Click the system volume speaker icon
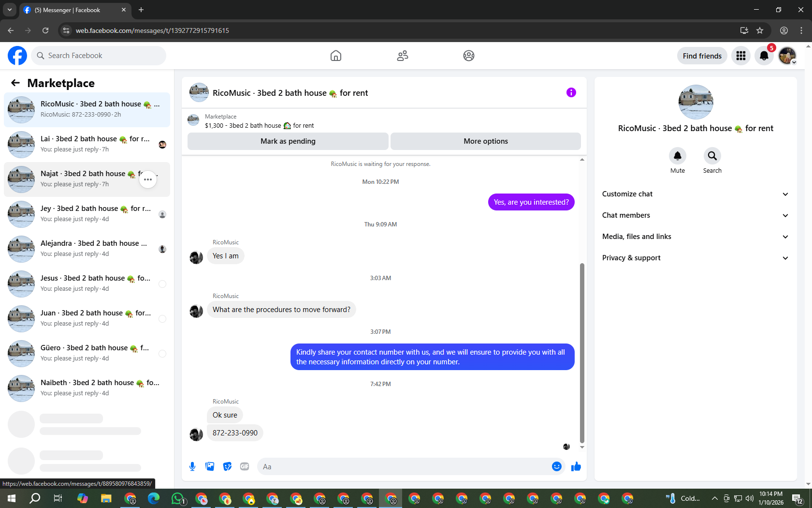The width and height of the screenshot is (812, 508). tap(750, 498)
